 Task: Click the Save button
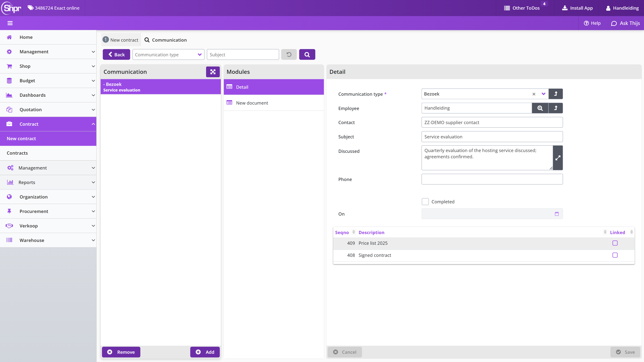tap(625, 352)
